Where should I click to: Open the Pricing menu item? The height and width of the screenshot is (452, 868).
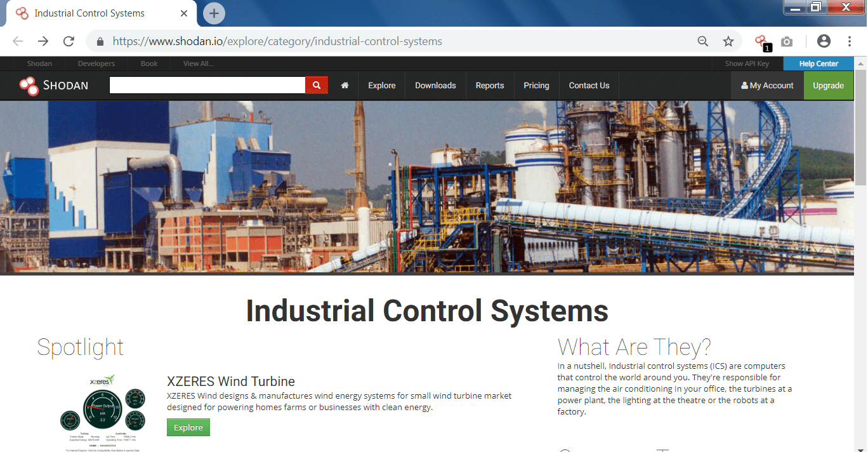point(536,85)
